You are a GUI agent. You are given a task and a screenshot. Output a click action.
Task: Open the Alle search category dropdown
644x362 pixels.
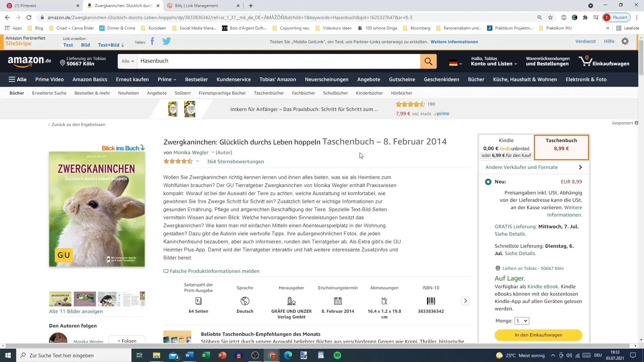tap(128, 61)
